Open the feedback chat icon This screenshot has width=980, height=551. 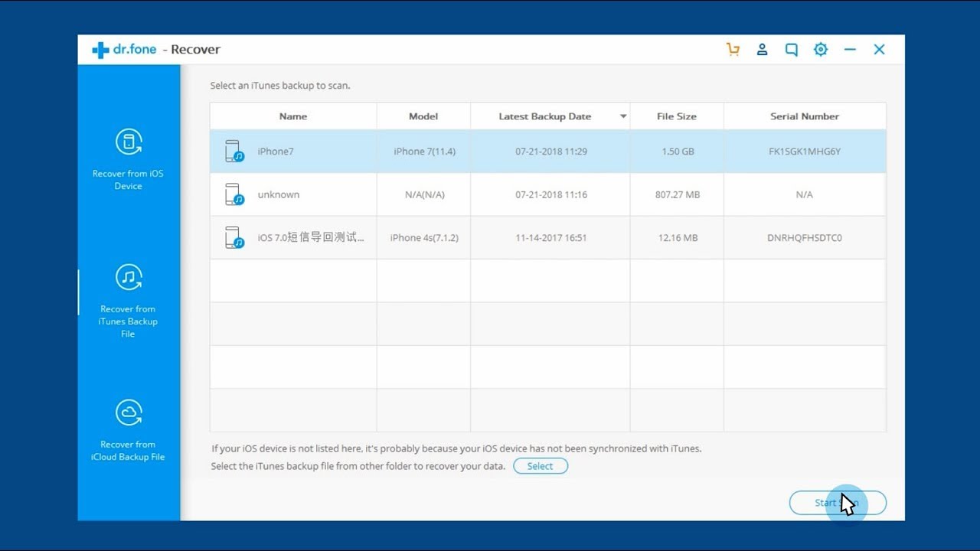[792, 50]
